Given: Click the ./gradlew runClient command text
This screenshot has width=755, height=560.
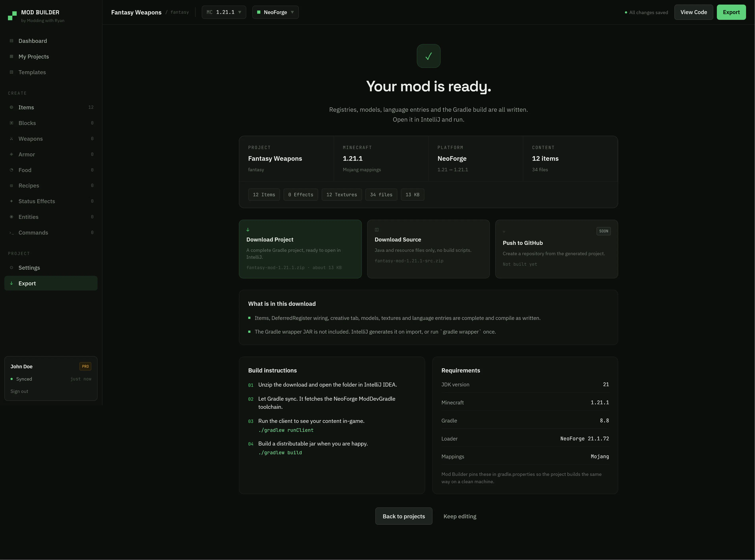Looking at the screenshot, I should coord(286,430).
